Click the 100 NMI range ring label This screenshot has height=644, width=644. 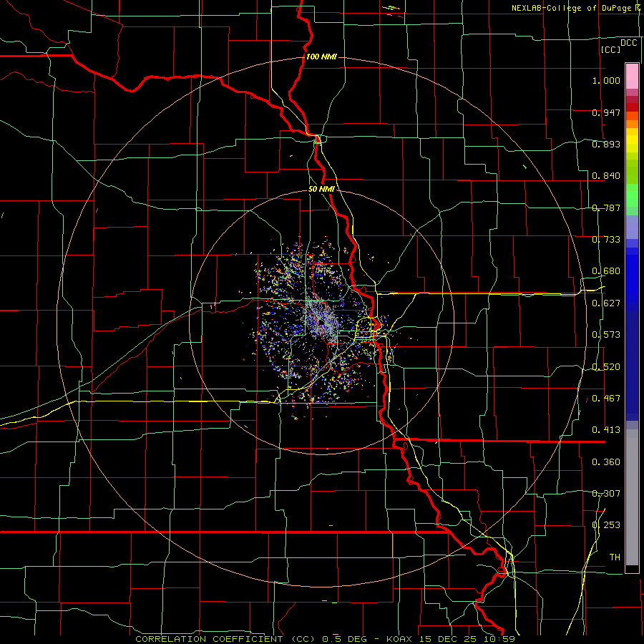(321, 57)
